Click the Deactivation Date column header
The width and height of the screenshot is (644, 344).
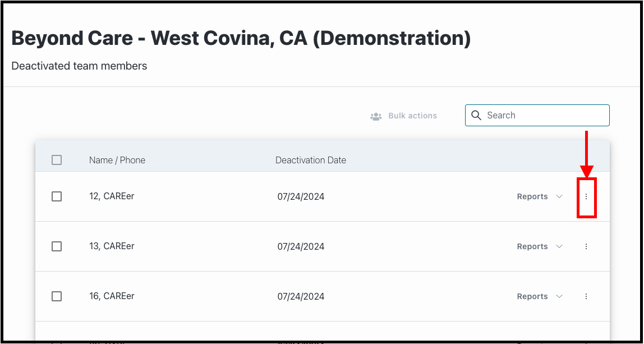click(311, 160)
